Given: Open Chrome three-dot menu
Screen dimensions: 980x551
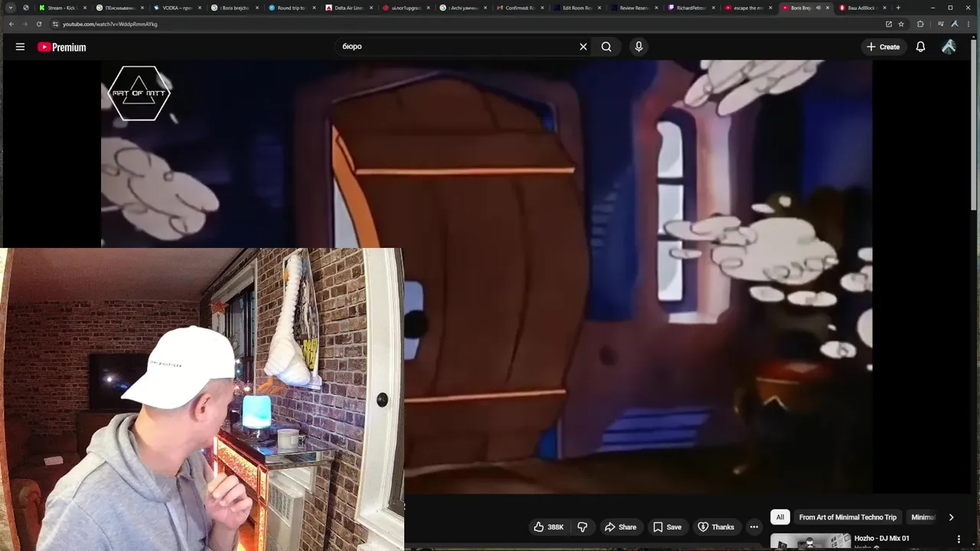Looking at the screenshot, I should click(x=969, y=24).
